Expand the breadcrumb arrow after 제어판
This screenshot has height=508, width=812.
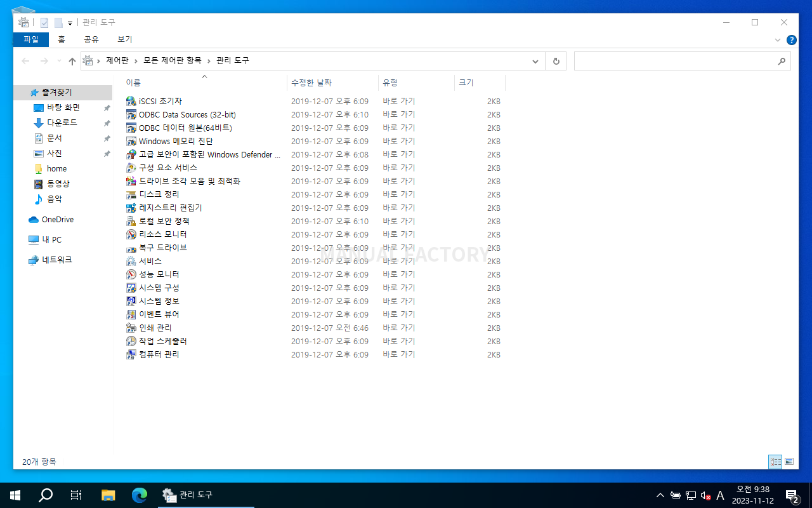click(x=136, y=60)
